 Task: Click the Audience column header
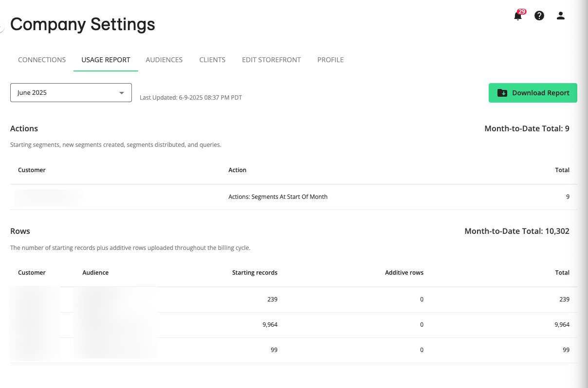95,273
